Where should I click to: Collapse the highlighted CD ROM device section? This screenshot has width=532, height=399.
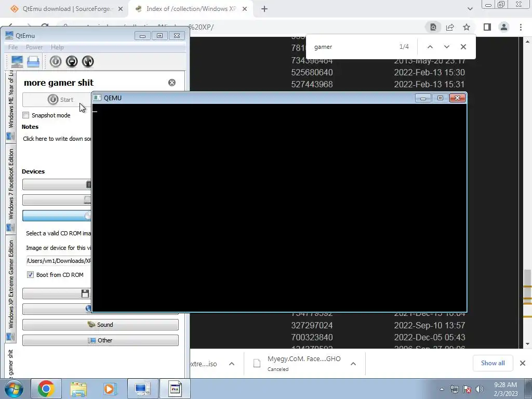pos(57,216)
